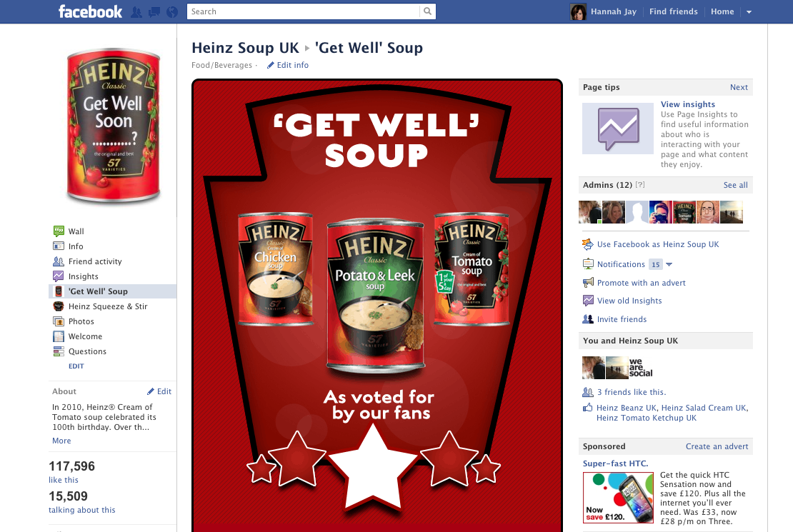Image resolution: width=793 pixels, height=532 pixels.
Task: Open the notifications globe icon
Action: [172, 12]
